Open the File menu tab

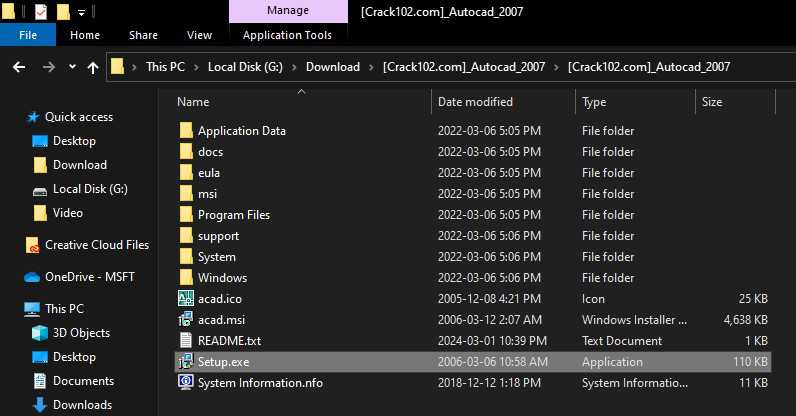point(28,35)
